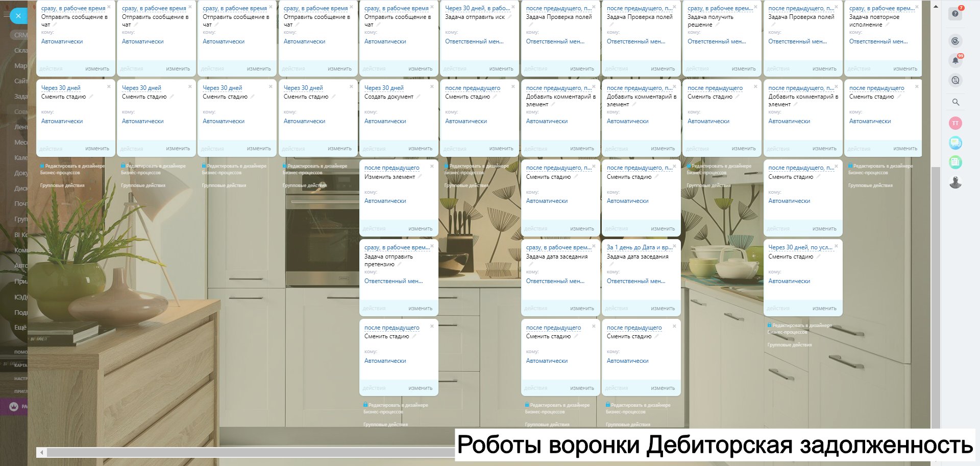
Task: Open 'после предыдущего' timing on 'Изменить элемент' robot
Action: (x=391, y=168)
